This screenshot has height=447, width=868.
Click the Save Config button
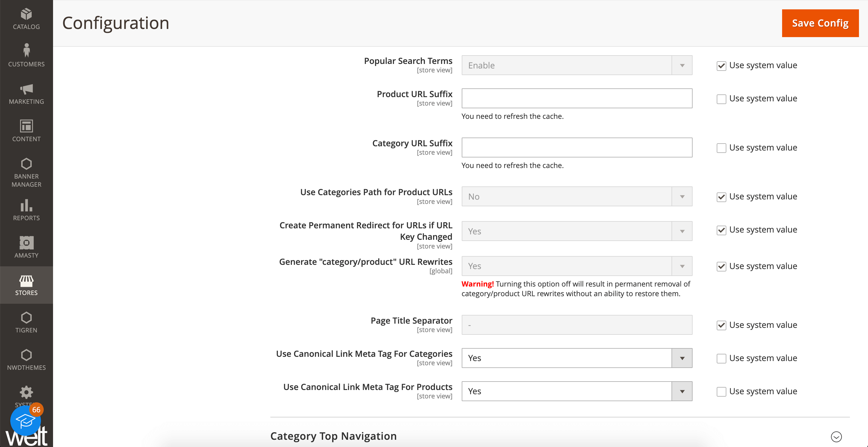tap(820, 23)
